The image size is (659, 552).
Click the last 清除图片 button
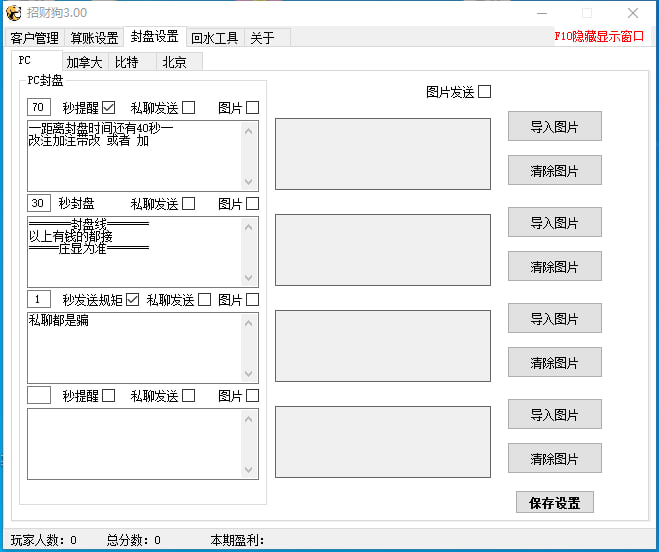point(554,459)
